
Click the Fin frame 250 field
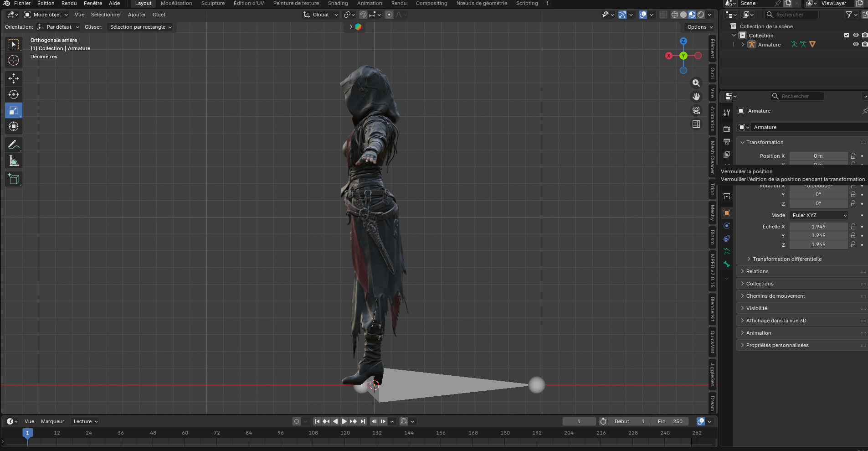click(x=670, y=421)
